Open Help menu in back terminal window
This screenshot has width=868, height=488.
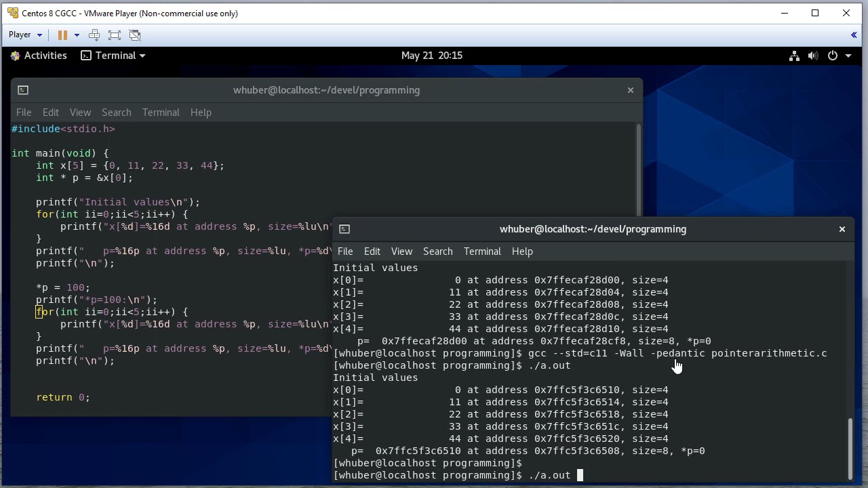click(201, 113)
